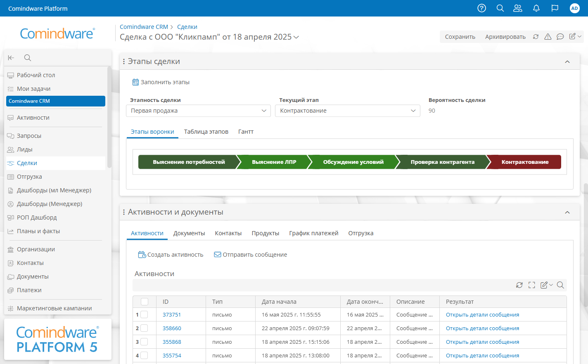Click Создать активность
Viewport: 588px width, 364px height.
[171, 255]
